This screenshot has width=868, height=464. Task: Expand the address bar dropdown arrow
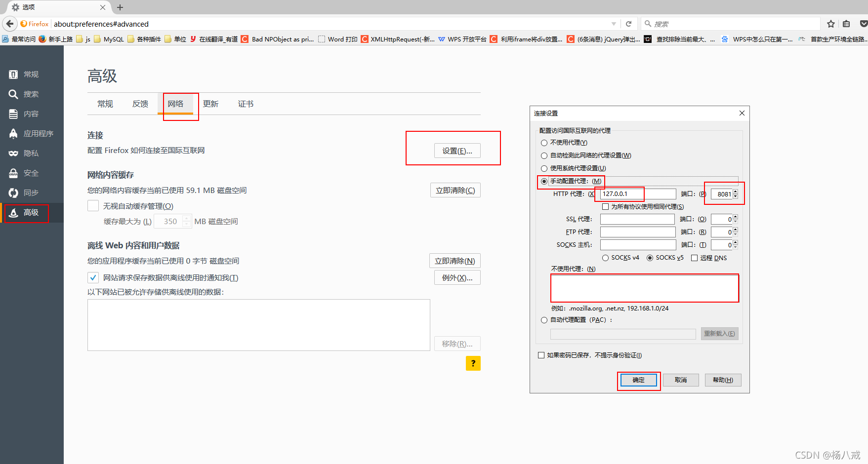click(614, 24)
